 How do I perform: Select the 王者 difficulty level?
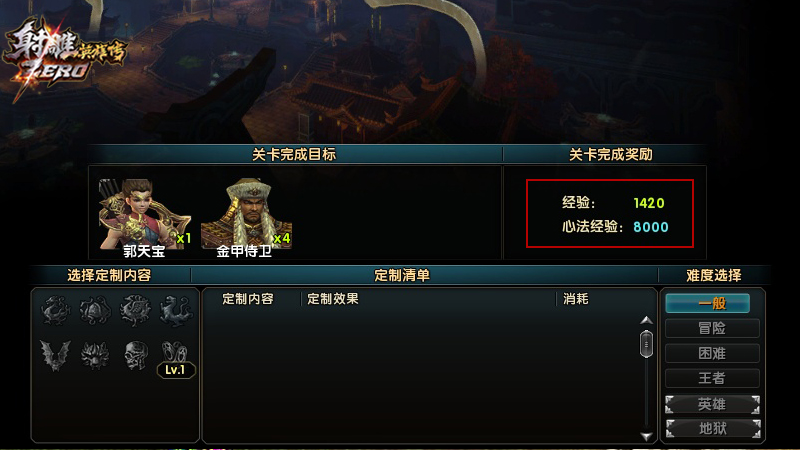712,378
